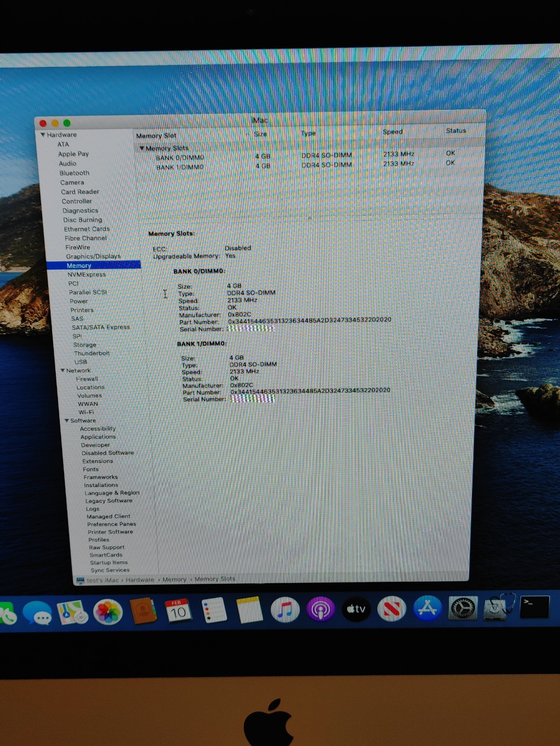Screen dimensions: 560x746
Task: Launch the App Store from dock
Action: 427,608
